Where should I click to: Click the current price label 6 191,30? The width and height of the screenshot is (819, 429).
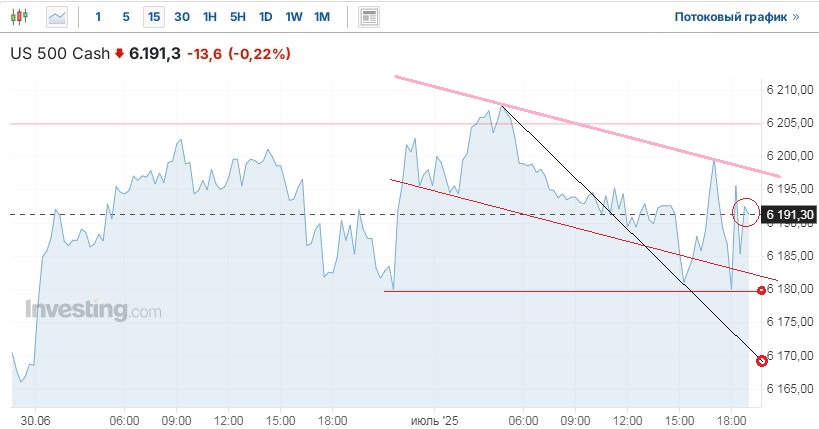[x=790, y=214]
